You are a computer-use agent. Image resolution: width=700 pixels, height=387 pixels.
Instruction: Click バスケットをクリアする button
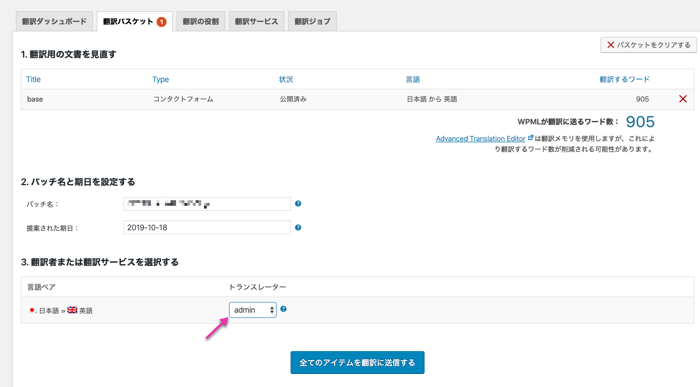click(648, 45)
